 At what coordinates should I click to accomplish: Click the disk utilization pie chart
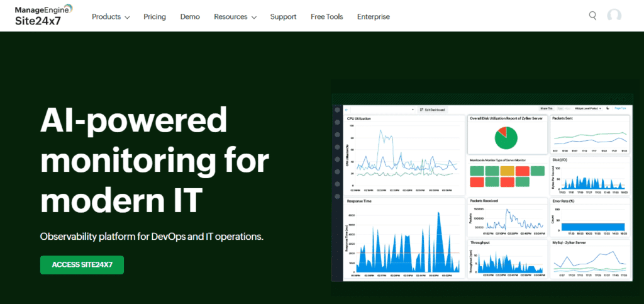click(506, 137)
